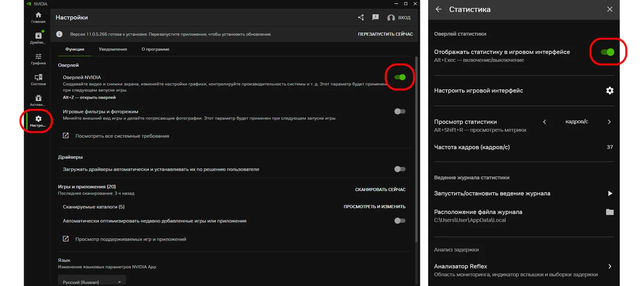The width and height of the screenshot is (644, 286).
Task: Open system requirements external link icon
Action: (66, 135)
